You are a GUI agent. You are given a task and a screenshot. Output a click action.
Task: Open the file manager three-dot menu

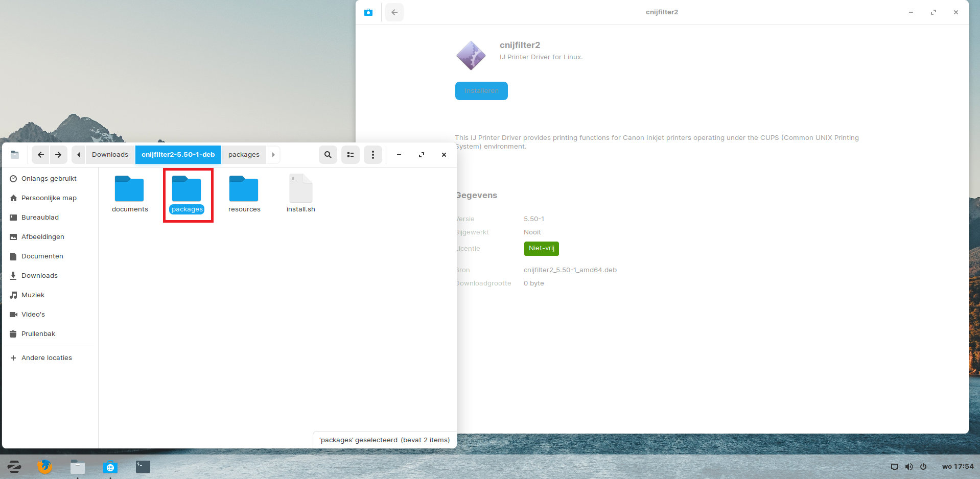point(373,155)
